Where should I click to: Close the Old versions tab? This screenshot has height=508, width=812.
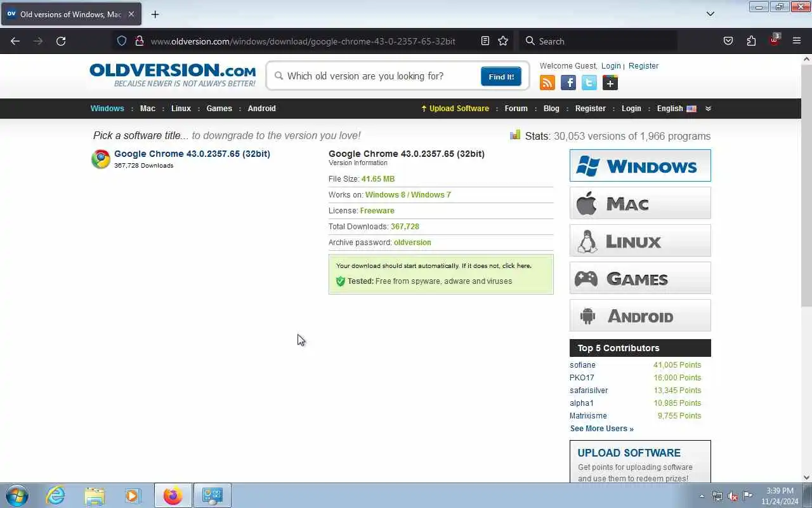131,14
